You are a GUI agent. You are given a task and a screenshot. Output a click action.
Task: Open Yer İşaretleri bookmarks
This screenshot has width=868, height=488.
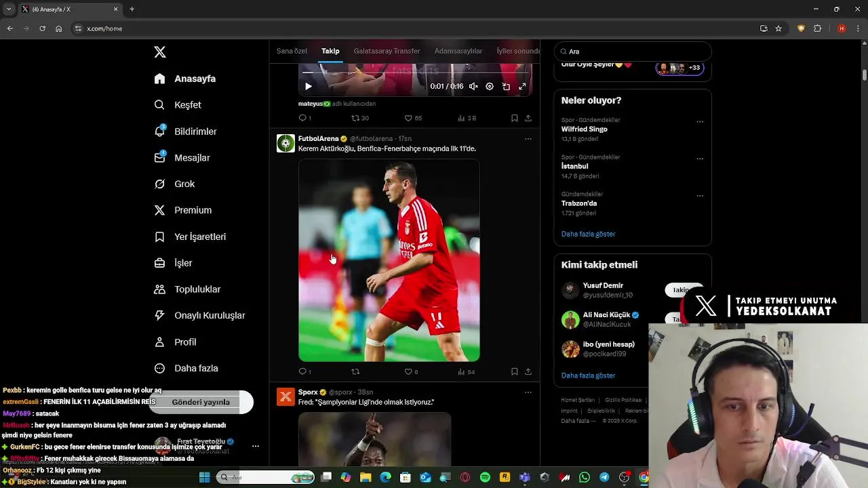(x=190, y=237)
